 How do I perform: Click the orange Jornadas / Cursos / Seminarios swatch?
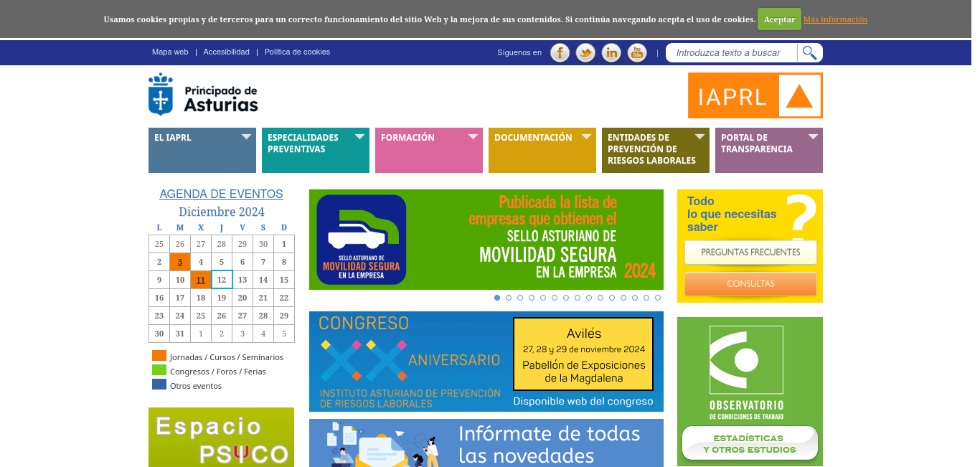(x=159, y=356)
